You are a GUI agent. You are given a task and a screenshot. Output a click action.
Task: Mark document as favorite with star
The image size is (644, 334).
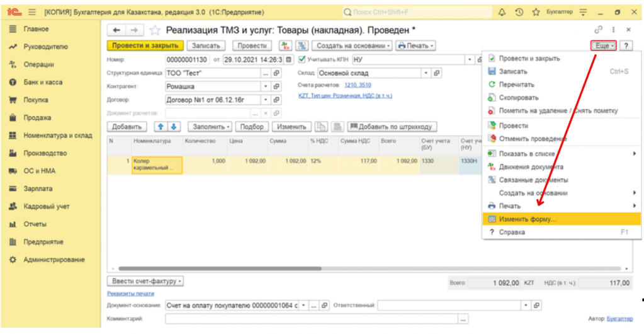[x=155, y=30]
